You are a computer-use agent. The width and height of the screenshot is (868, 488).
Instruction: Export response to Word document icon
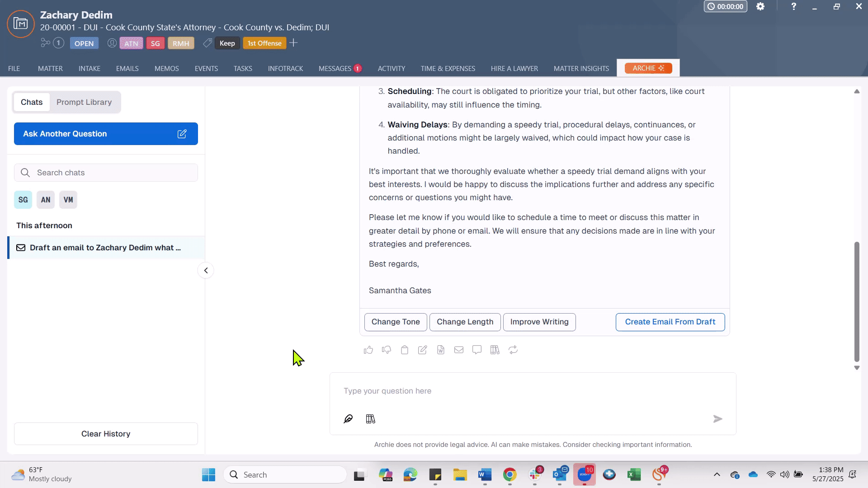click(441, 350)
